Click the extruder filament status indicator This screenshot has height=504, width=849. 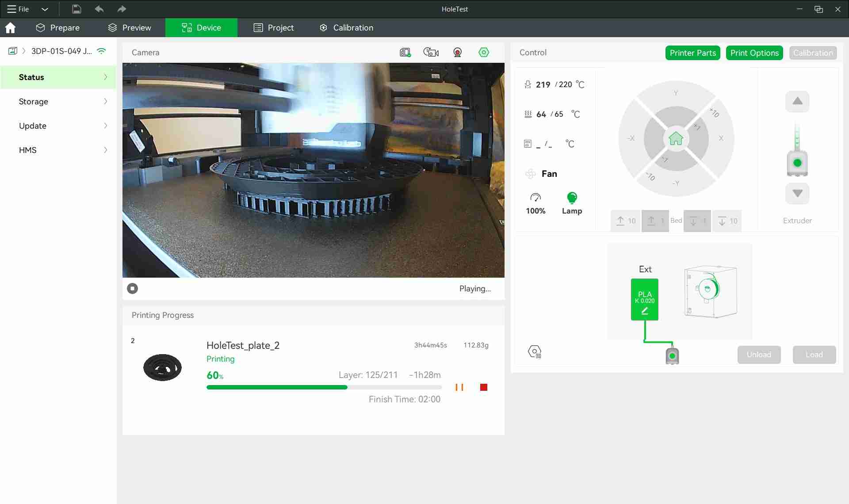pos(797,163)
